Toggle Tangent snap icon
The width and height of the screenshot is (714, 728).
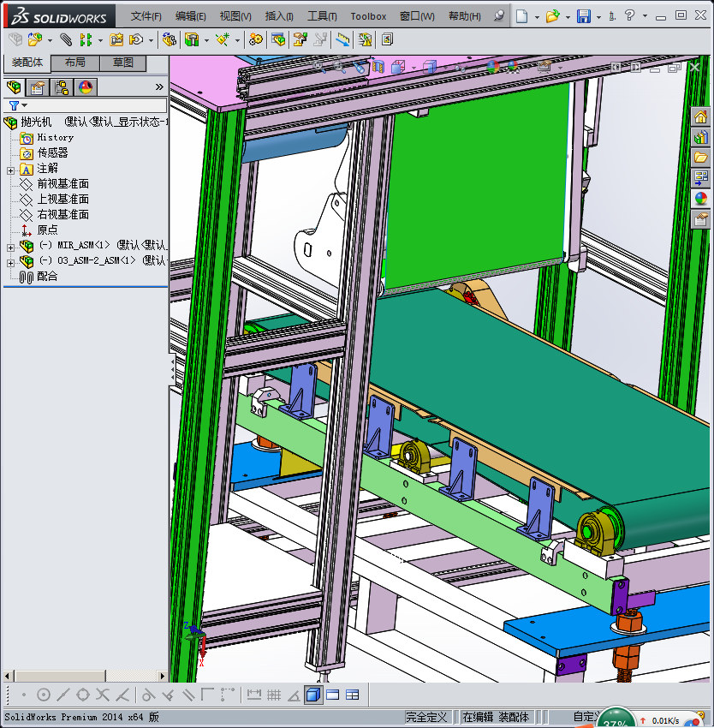pyautogui.click(x=148, y=695)
